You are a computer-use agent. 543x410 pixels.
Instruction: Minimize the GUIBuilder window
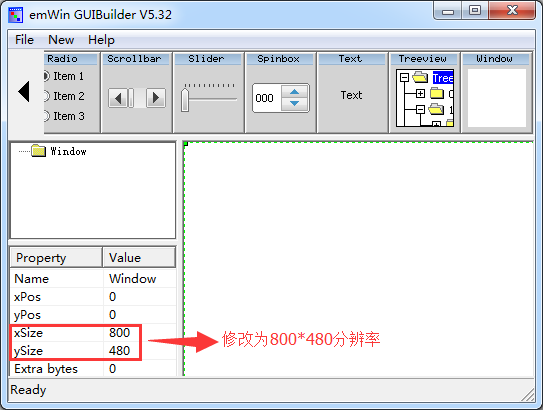[x=447, y=11]
